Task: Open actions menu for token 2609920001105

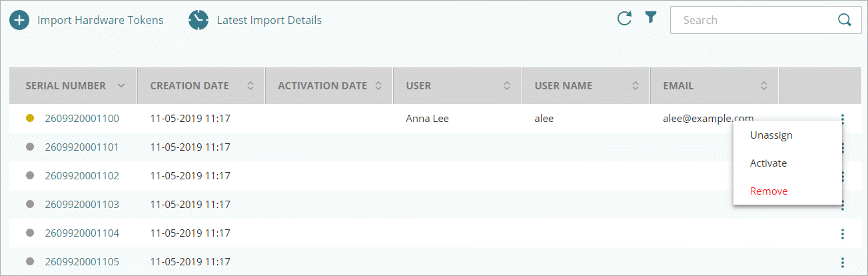Action: tap(843, 262)
